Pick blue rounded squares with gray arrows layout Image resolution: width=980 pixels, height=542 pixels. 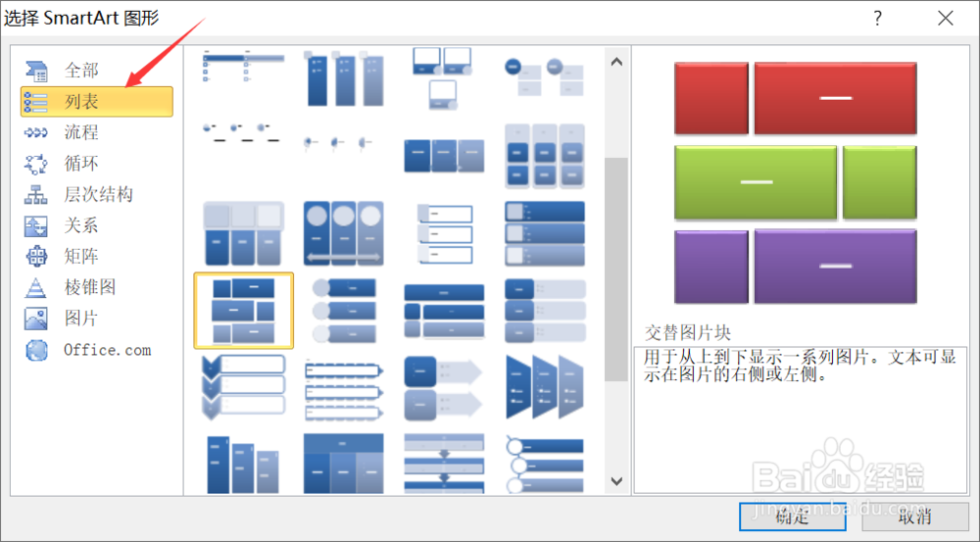(444, 388)
